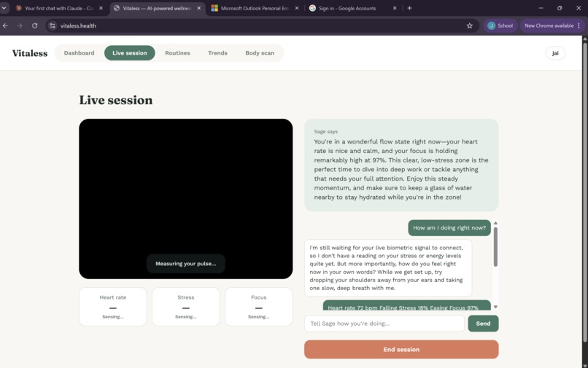The width and height of the screenshot is (588, 368).
Task: Click the Live session page heading
Action: coord(116,100)
